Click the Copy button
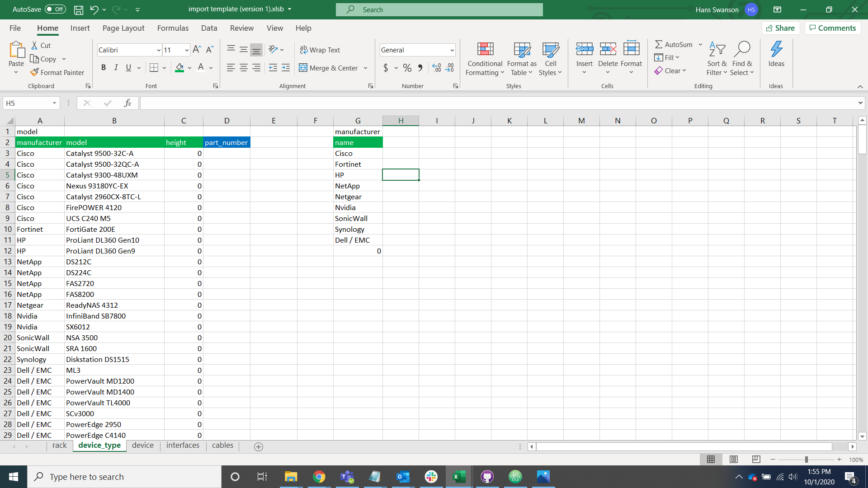The width and height of the screenshot is (868, 488). pos(43,59)
